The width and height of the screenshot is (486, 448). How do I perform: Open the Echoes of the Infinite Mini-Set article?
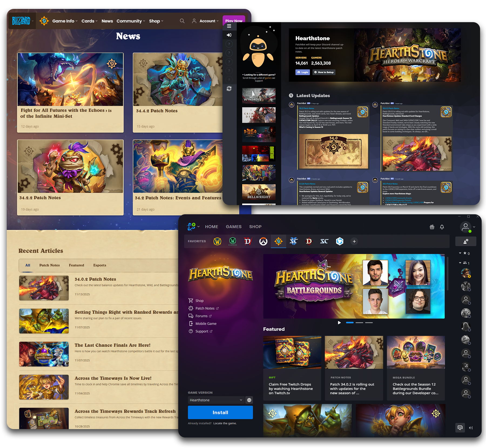pyautogui.click(x=70, y=92)
